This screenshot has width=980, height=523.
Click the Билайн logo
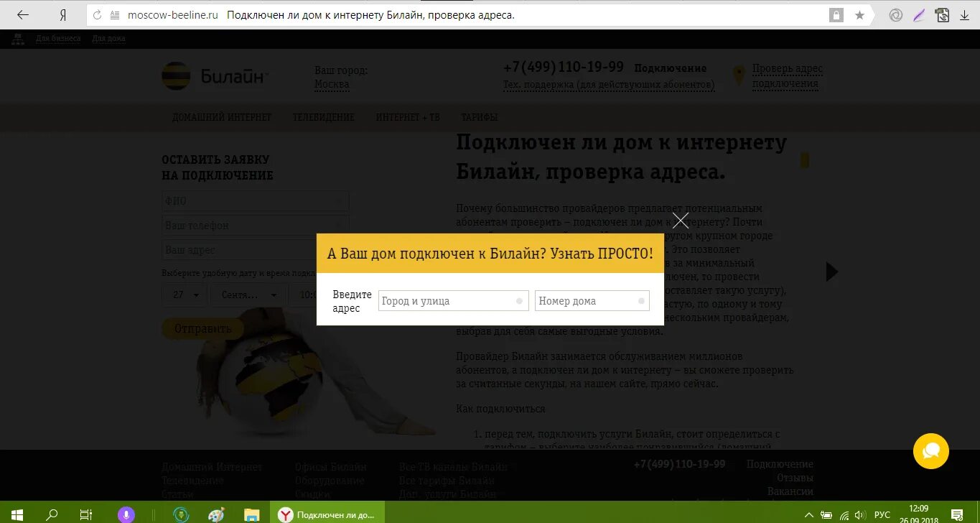[215, 76]
